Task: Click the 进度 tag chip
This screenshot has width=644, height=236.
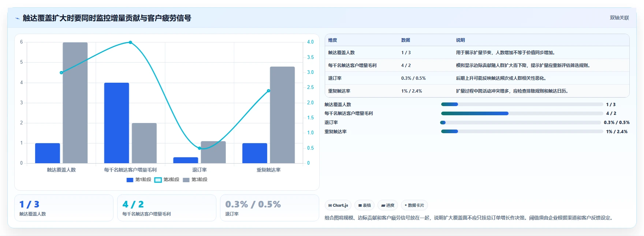Action: pyautogui.click(x=388, y=205)
